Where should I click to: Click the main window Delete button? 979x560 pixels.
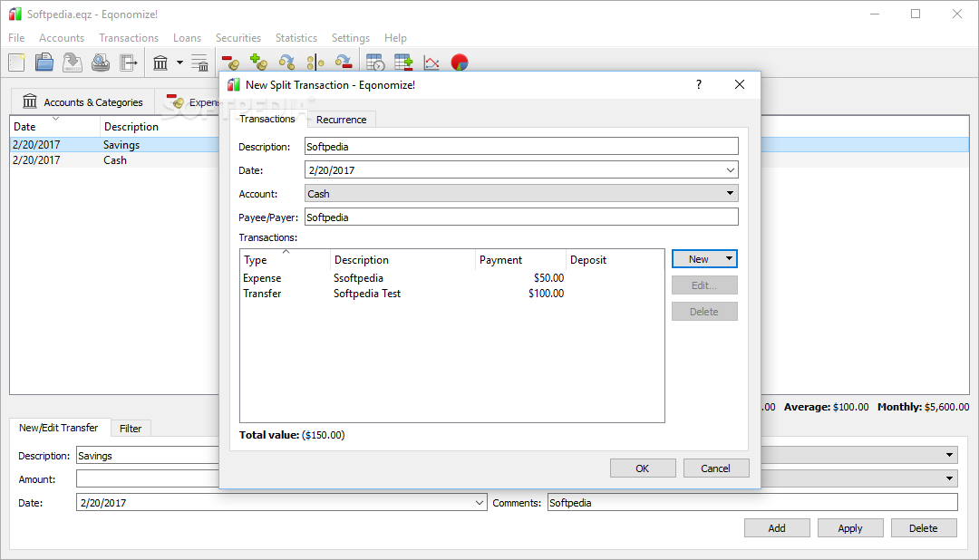pyautogui.click(x=924, y=528)
